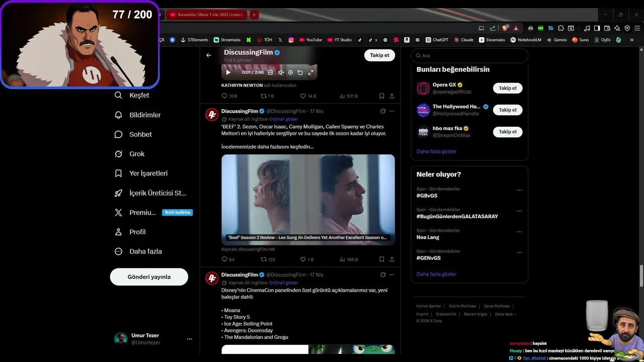The height and width of the screenshot is (362, 644).
Task: Open video in picture-in-picture mode
Action: (300, 72)
